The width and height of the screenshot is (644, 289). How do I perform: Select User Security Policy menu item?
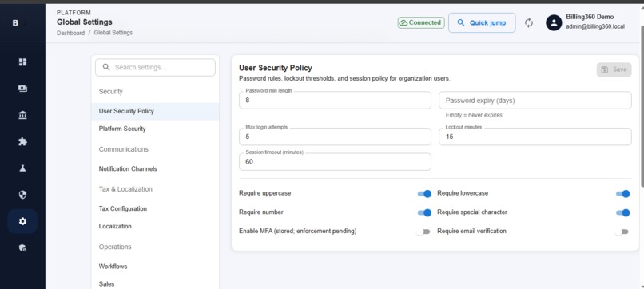pos(155,111)
